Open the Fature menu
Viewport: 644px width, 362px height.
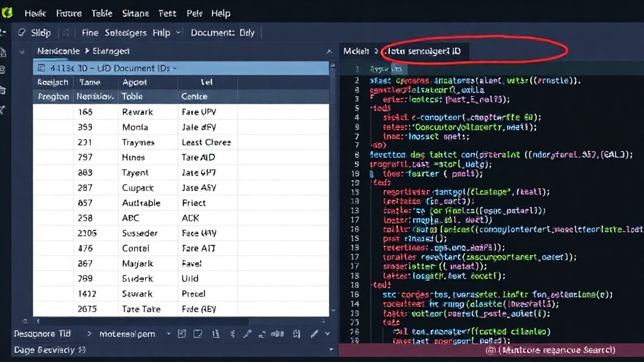69,14
